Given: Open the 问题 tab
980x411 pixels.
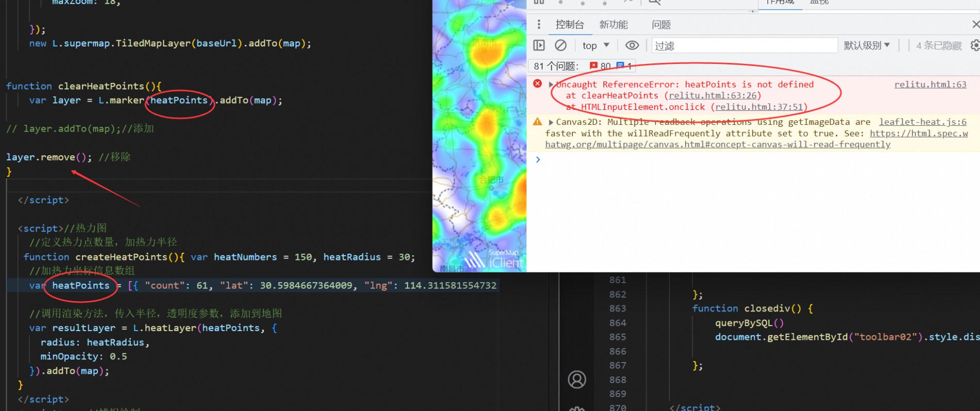Looking at the screenshot, I should pyautogui.click(x=661, y=24).
